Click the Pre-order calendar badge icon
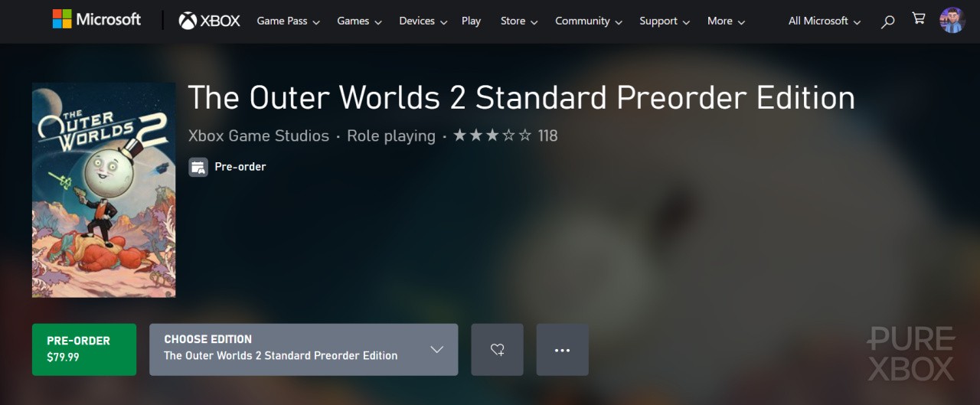 (198, 167)
